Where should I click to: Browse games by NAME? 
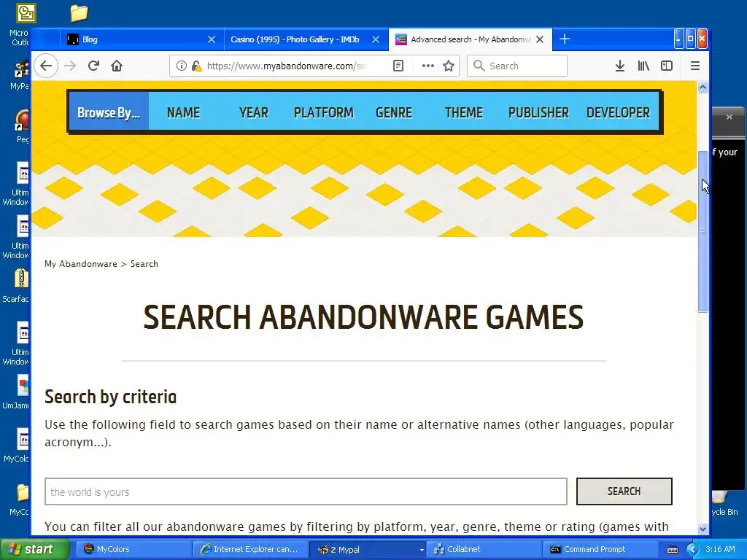click(x=183, y=112)
